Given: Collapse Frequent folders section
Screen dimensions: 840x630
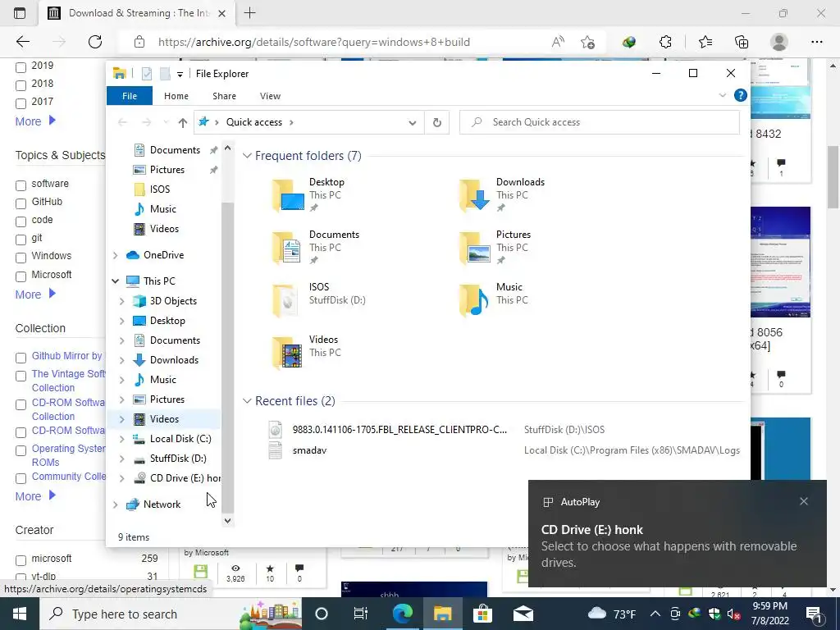Looking at the screenshot, I should [247, 156].
